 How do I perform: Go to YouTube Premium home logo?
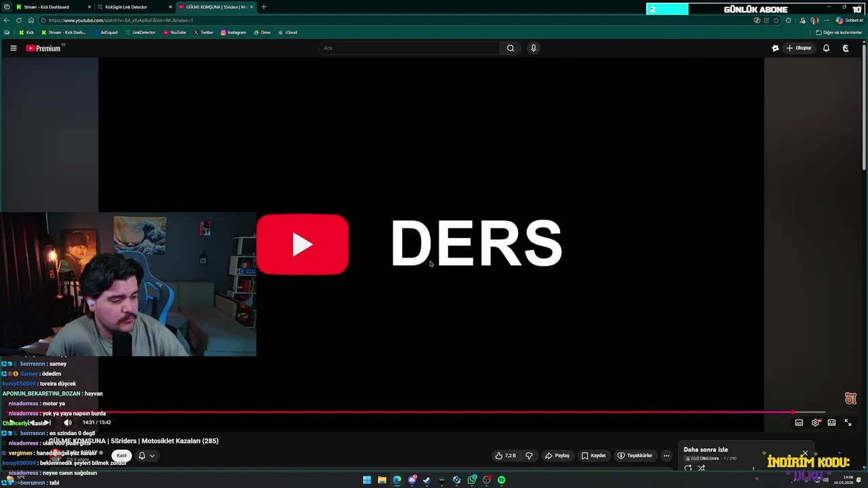click(43, 48)
